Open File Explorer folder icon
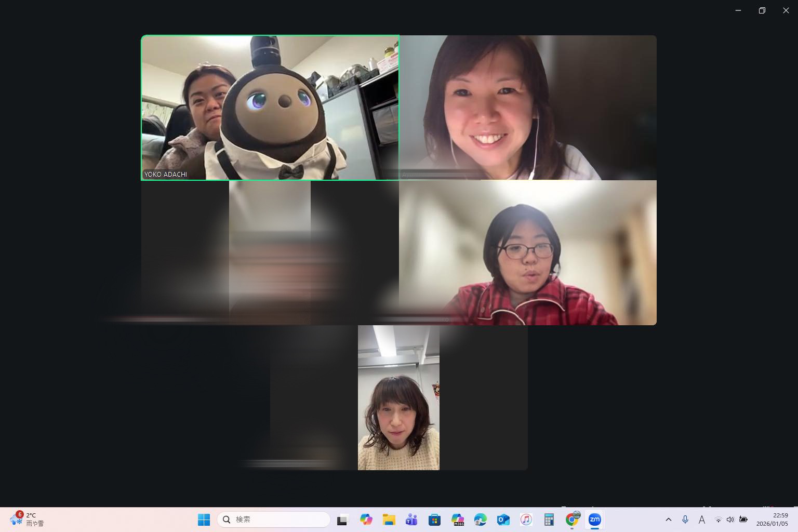The width and height of the screenshot is (798, 532). tap(389, 520)
